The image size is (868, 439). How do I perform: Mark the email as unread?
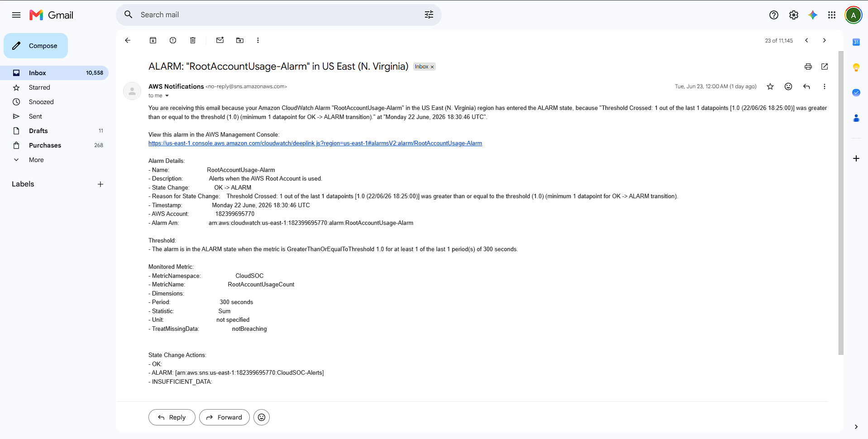coord(220,40)
